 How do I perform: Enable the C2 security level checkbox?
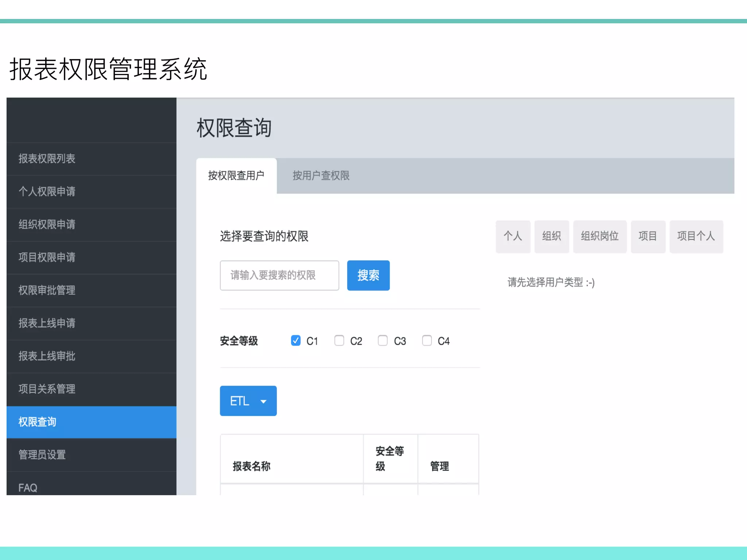339,341
